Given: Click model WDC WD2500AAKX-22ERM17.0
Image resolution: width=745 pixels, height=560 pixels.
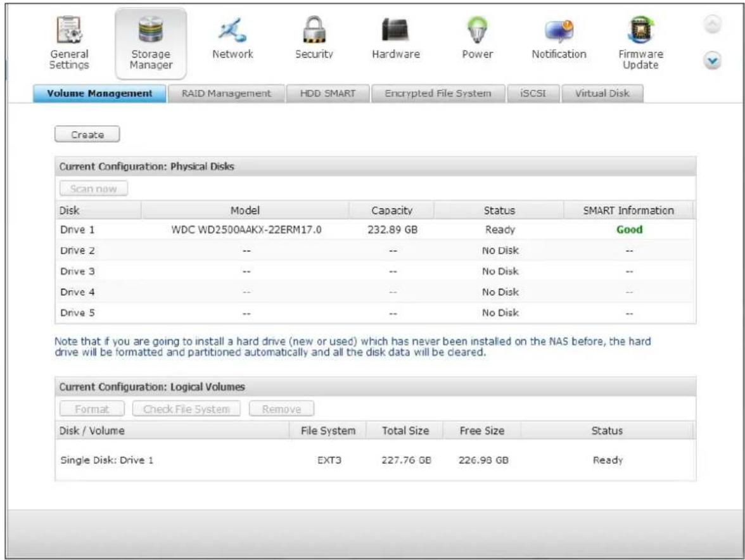Looking at the screenshot, I should click(246, 230).
